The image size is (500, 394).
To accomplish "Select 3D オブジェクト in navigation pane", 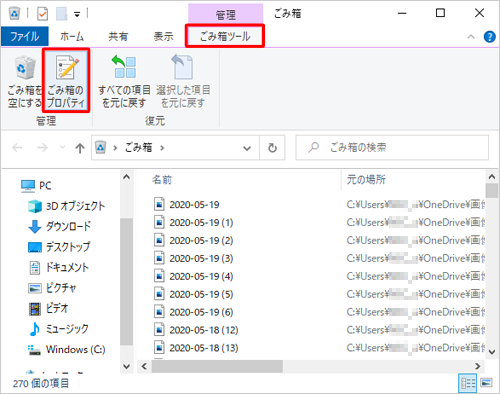I will pos(67,206).
